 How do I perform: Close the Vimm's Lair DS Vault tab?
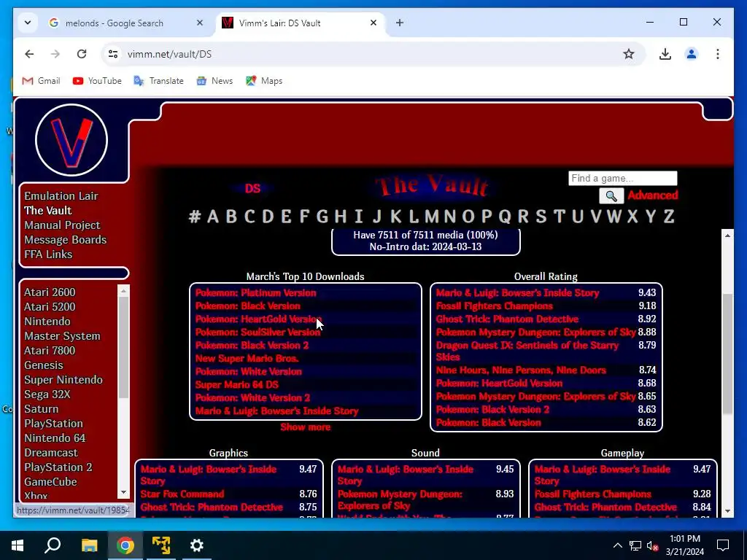(x=373, y=23)
